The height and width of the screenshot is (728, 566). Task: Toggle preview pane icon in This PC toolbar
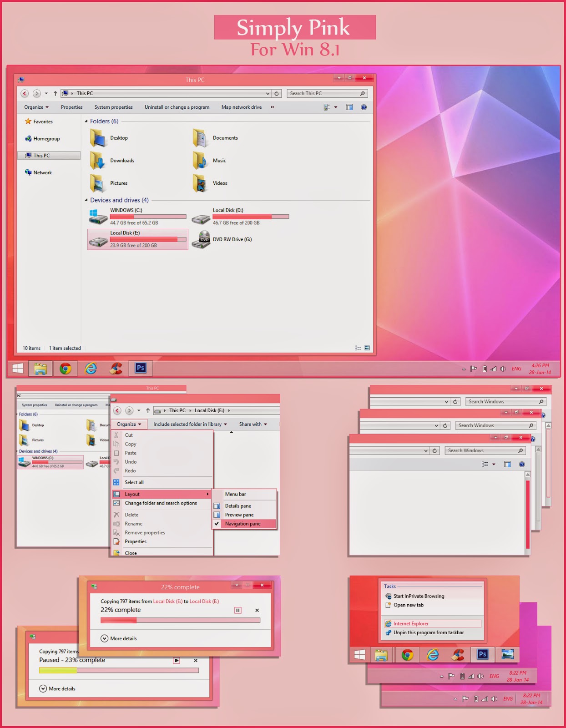(349, 107)
